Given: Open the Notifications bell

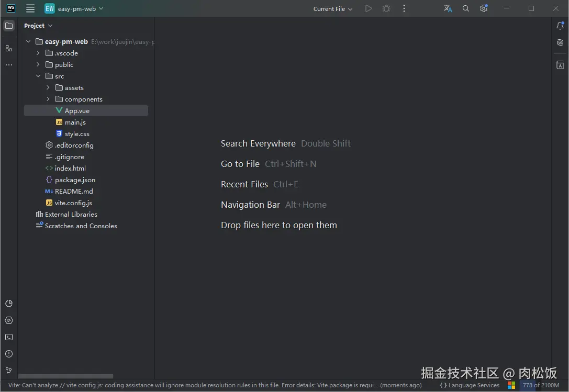Looking at the screenshot, I should pos(560,26).
